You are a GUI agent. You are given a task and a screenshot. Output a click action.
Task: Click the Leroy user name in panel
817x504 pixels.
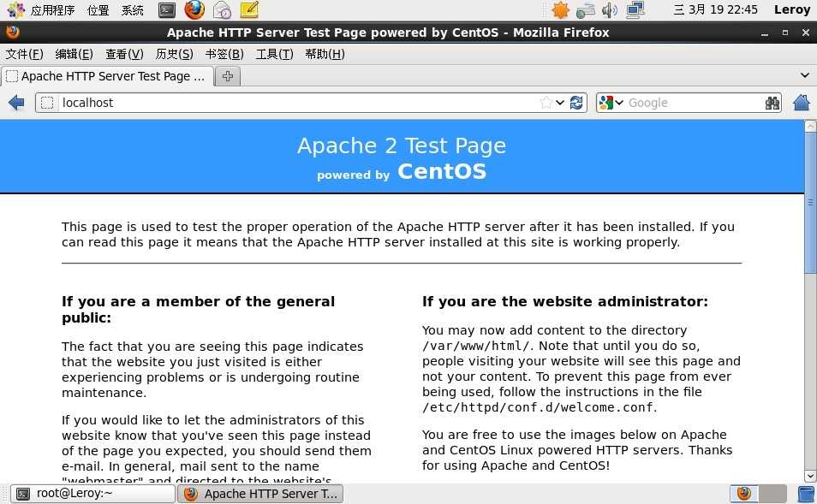coord(791,9)
